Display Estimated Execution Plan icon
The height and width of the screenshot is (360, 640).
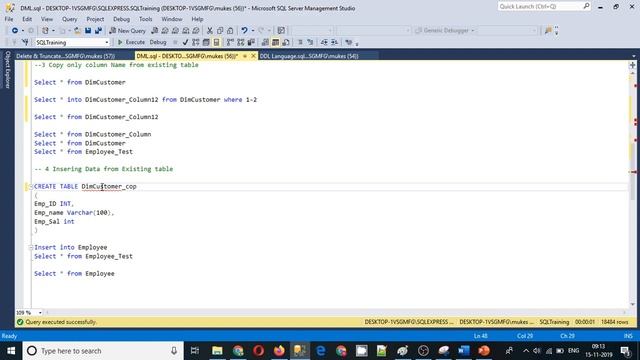click(196, 42)
